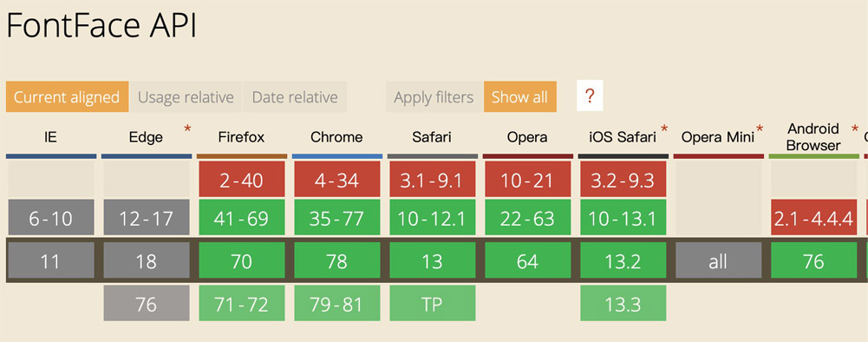Select iOS Safari 3.2-9.3 cell
The image size is (868, 342).
(x=623, y=180)
